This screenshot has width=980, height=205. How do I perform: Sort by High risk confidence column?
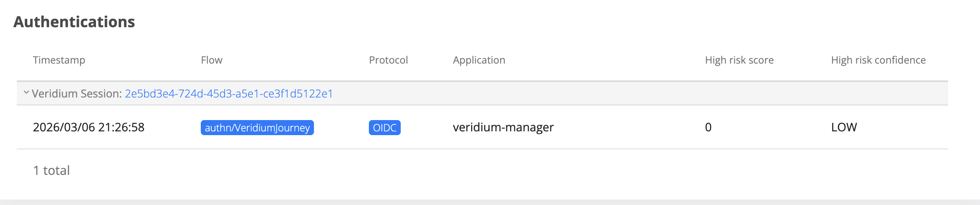tap(879, 60)
